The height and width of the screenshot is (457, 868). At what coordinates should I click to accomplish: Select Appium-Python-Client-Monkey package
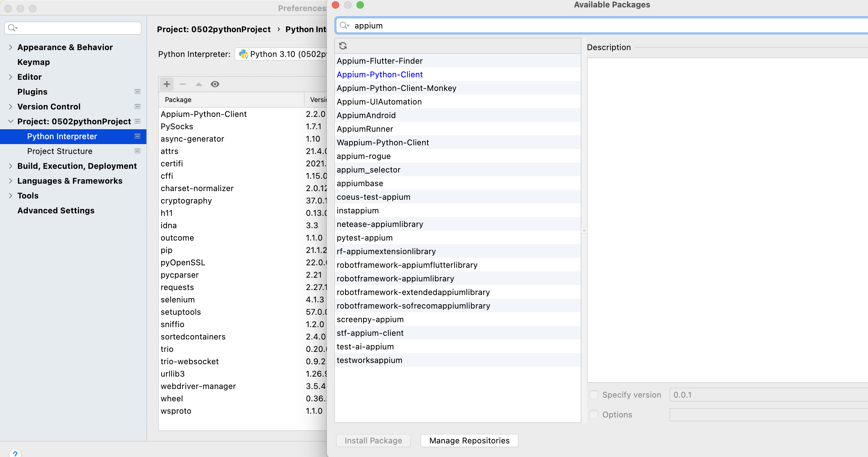457,88
